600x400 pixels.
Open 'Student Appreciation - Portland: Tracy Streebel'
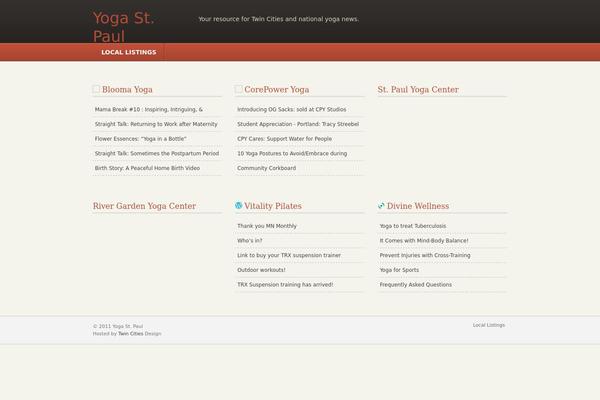pos(298,124)
